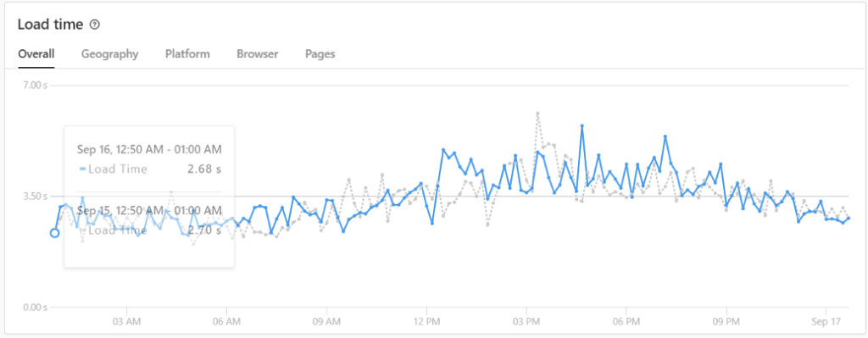Click the 09 AM x-axis label
The image size is (868, 338).
point(326,322)
